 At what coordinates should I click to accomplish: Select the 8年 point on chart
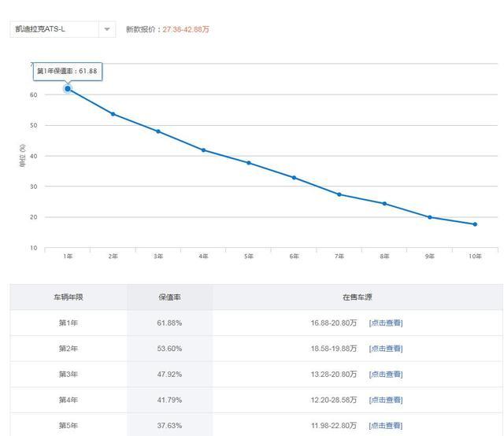384,204
